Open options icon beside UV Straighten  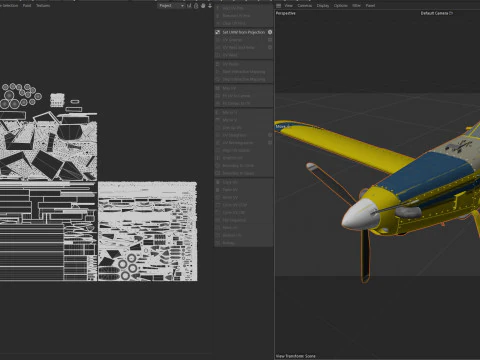click(x=270, y=135)
